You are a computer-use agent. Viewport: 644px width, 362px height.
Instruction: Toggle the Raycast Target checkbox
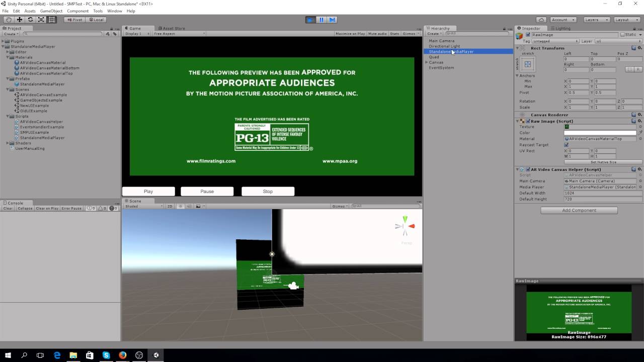point(567,145)
